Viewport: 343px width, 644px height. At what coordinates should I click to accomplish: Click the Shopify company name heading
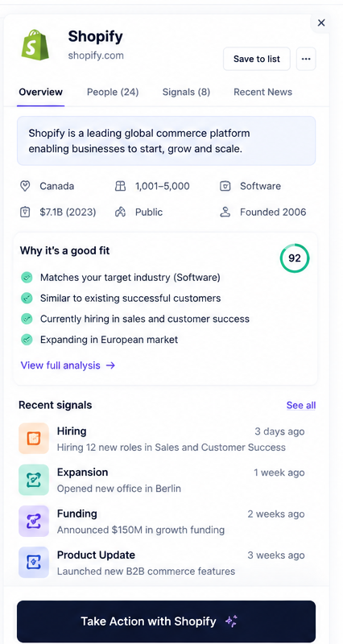pyautogui.click(x=95, y=36)
